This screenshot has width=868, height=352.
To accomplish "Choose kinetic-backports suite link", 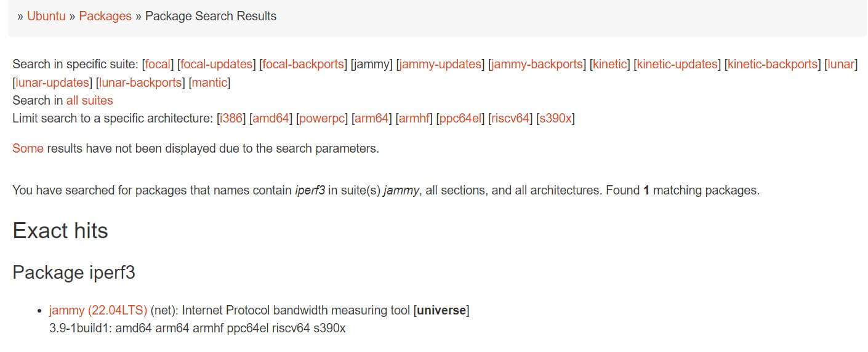I will [773, 64].
